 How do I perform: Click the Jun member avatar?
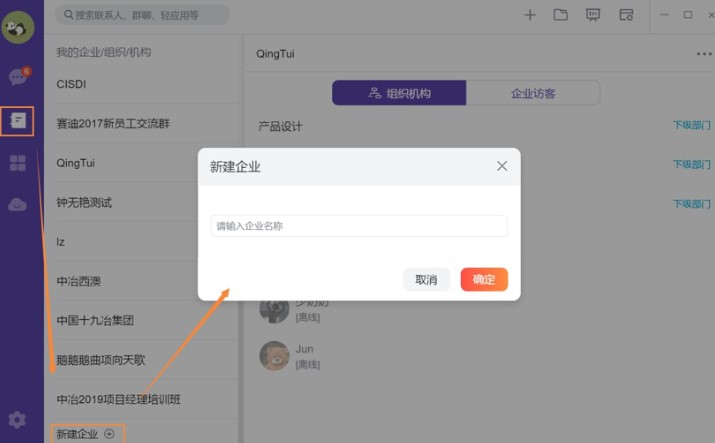click(275, 356)
